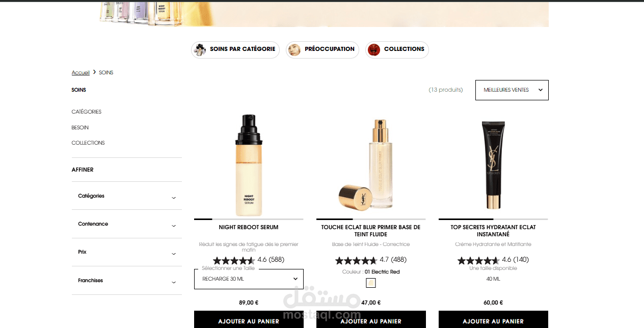Go to the Accueil breadcrumb link
The image size is (644, 328).
click(81, 73)
